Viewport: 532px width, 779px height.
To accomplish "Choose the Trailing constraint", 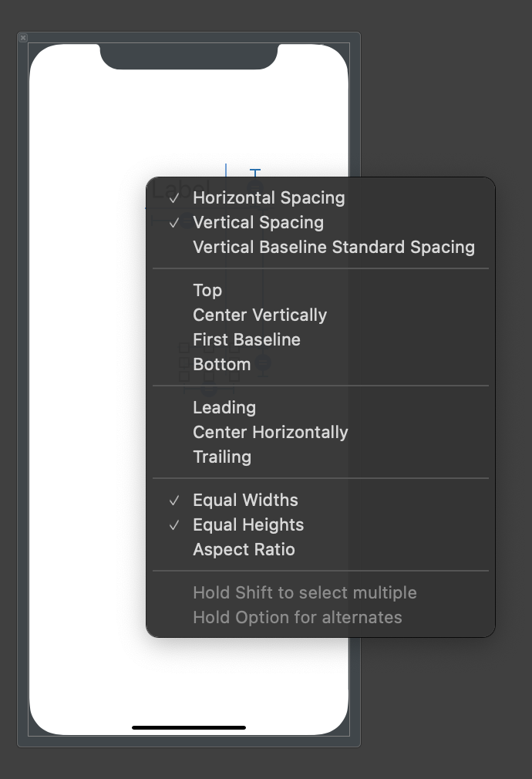I will coord(222,457).
